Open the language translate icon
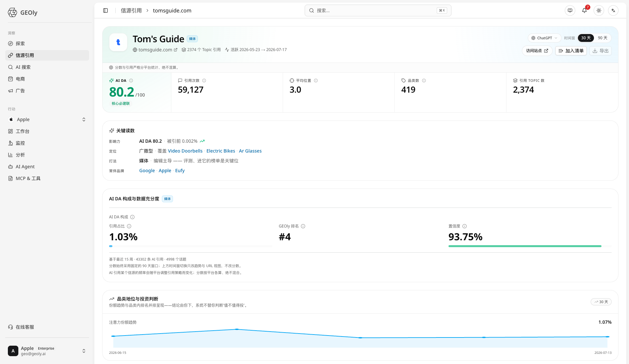The width and height of the screenshot is (629, 364). pos(613,10)
